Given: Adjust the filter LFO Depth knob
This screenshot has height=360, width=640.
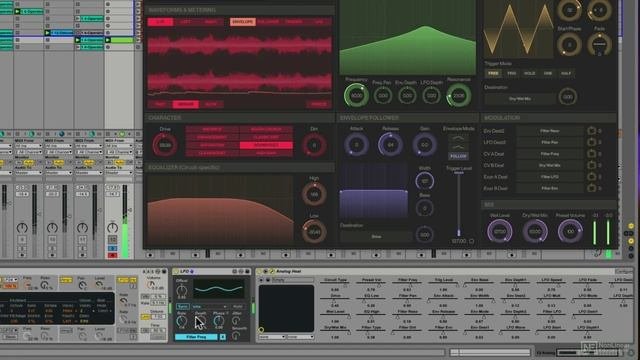Looking at the screenshot, I should point(431,96).
